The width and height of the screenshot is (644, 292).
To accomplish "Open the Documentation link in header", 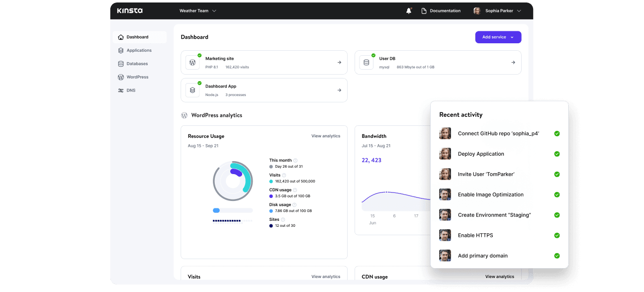I will pos(441,11).
